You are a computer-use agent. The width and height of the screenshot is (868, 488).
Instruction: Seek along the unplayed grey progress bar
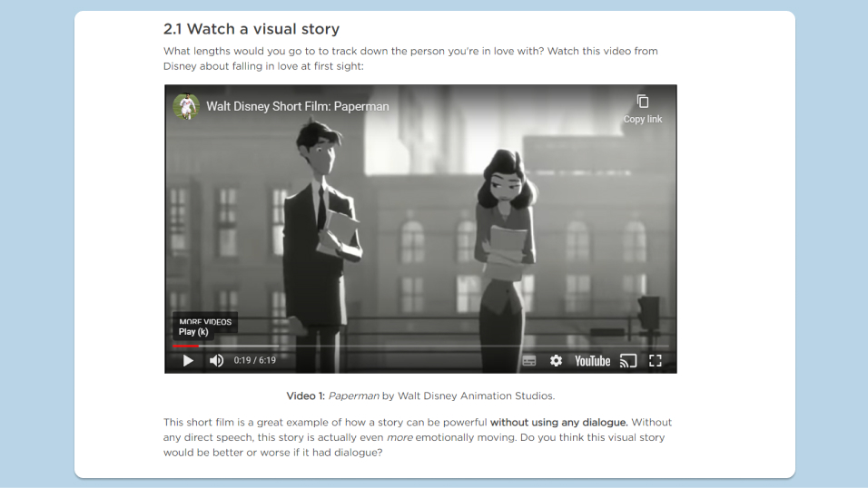coord(434,346)
